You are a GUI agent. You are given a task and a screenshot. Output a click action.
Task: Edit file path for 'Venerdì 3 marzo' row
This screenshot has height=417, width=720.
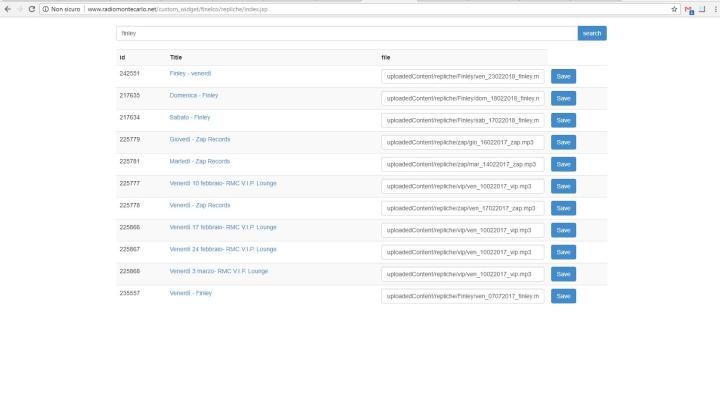[462, 274]
